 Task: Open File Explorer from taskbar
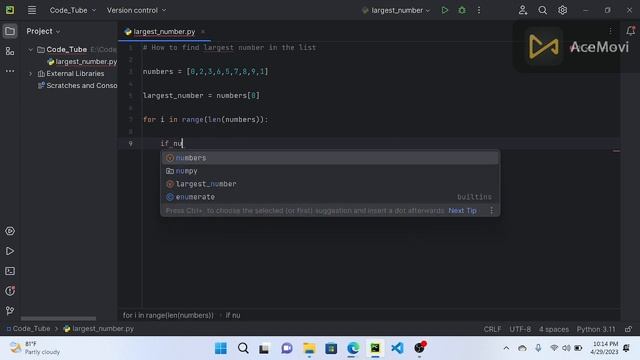309,348
